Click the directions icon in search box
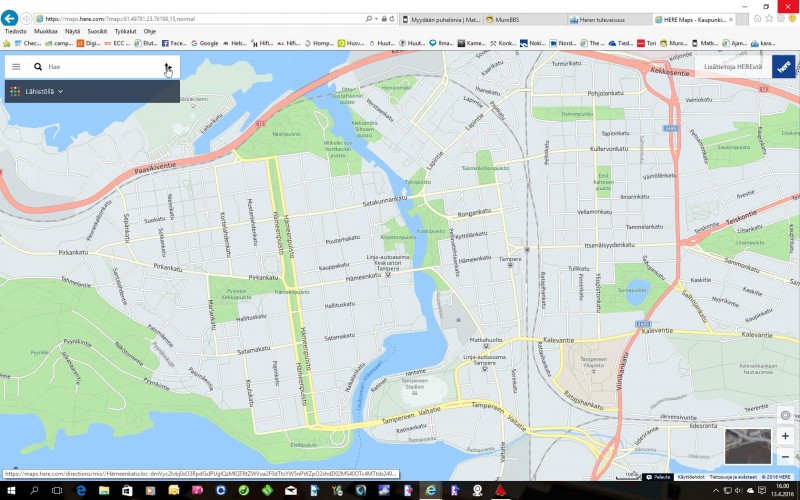This screenshot has height=500, width=800. [168, 66]
